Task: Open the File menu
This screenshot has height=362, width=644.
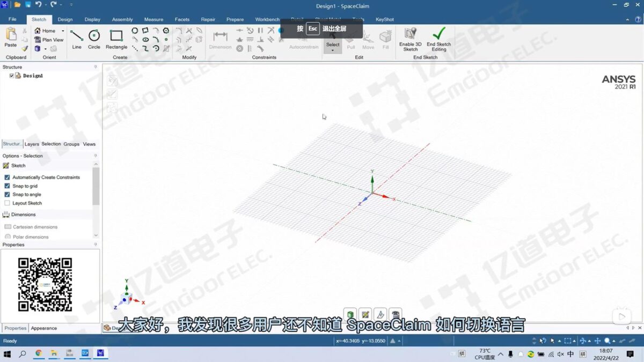Action: click(12, 19)
